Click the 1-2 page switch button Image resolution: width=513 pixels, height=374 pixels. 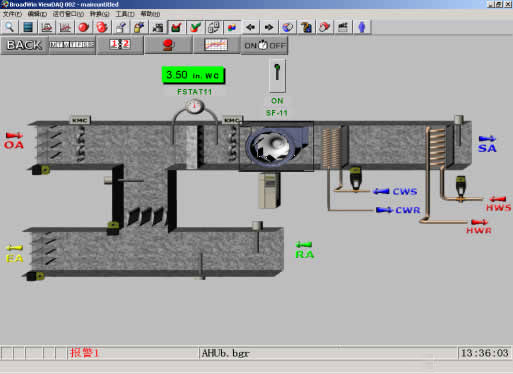click(120, 45)
